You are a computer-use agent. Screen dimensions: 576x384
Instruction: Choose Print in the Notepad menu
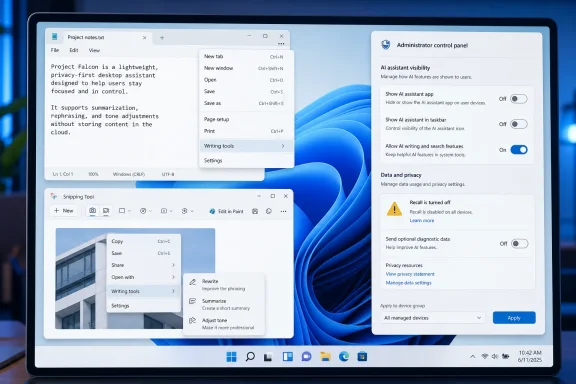[246, 131]
